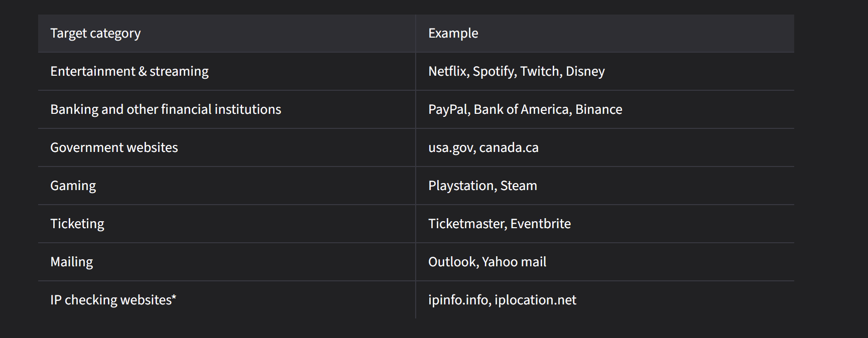Click "Playstation" in the gaming examples
Viewport: 868px width, 338px height.
click(461, 186)
